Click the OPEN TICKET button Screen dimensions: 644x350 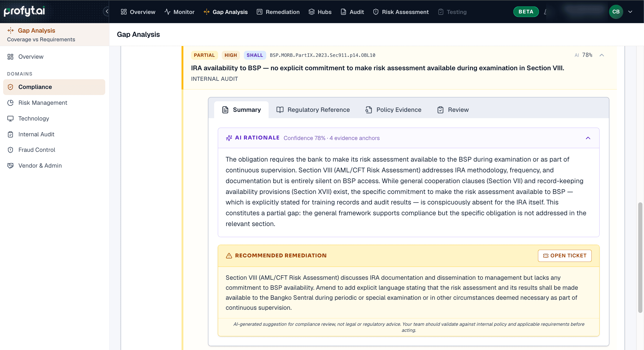(565, 256)
